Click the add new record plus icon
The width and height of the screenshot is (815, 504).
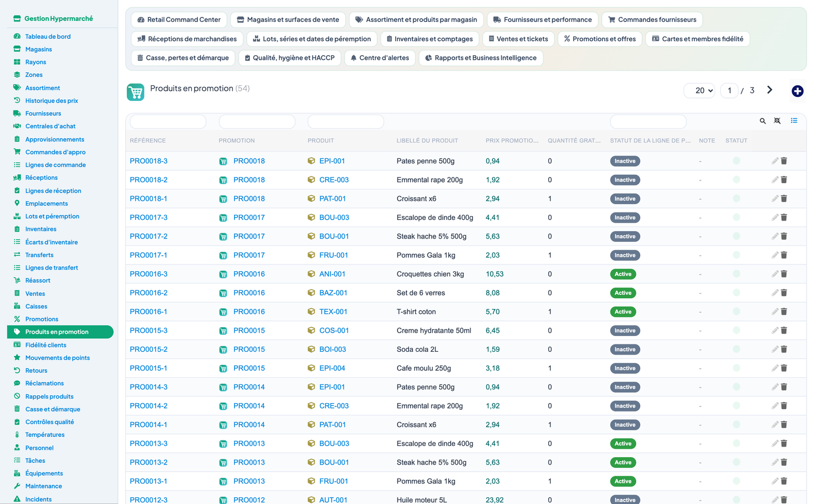[798, 91]
